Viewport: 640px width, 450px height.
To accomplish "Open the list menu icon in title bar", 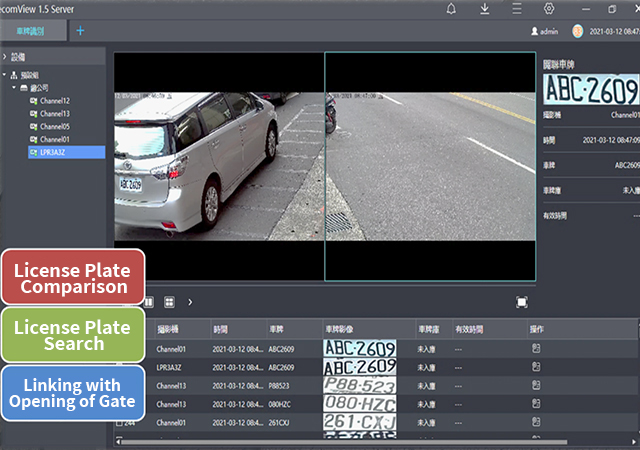I will pyautogui.click(x=517, y=9).
